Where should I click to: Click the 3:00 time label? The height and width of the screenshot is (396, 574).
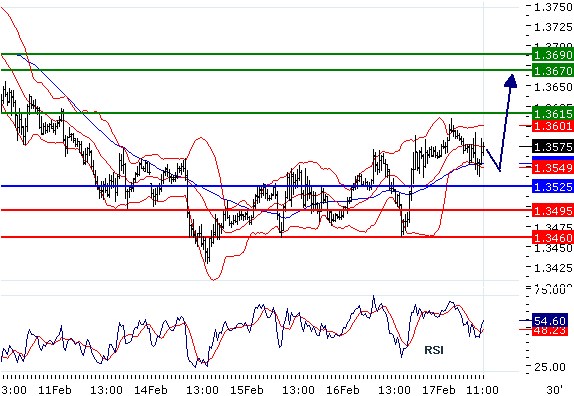coord(14,390)
